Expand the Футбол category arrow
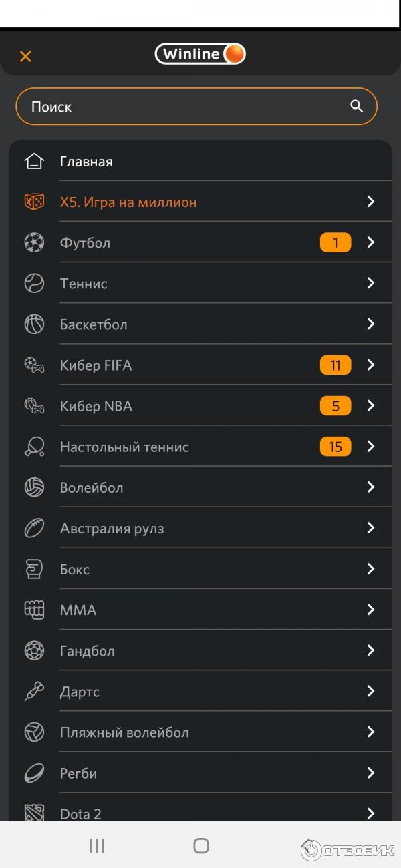401x868 pixels. (x=371, y=242)
